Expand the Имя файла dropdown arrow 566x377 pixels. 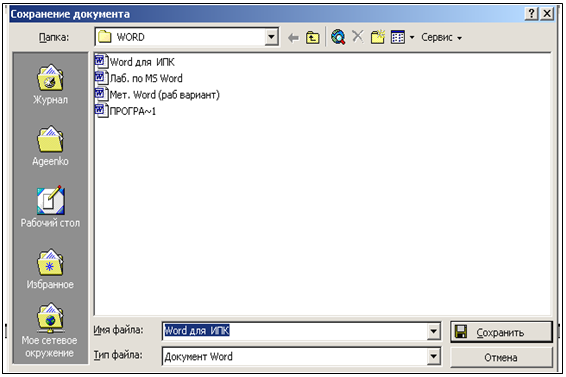[x=434, y=331]
